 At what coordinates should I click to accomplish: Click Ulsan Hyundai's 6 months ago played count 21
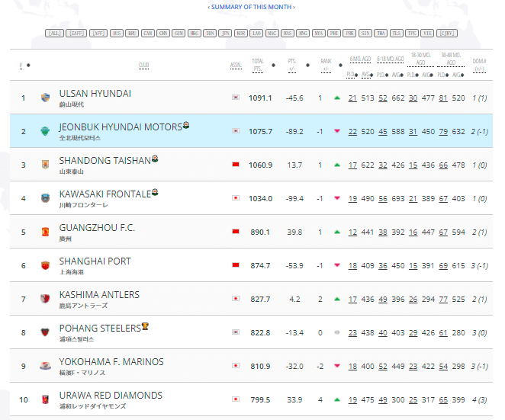(352, 98)
